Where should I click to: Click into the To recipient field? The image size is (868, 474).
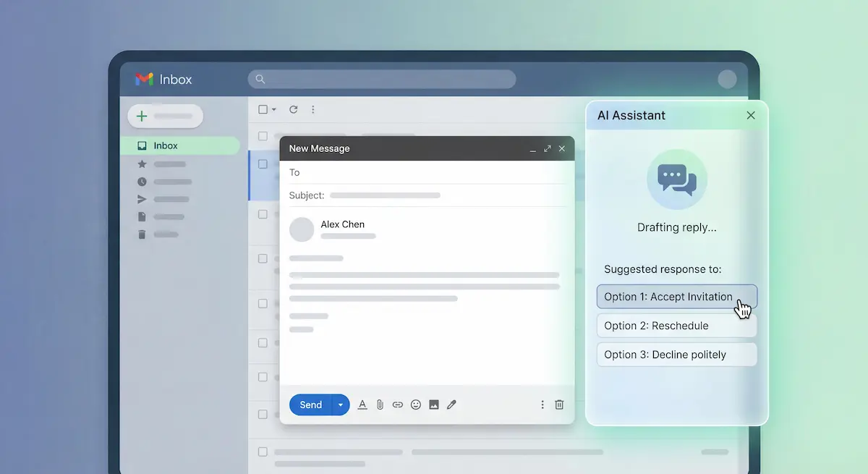click(x=427, y=172)
